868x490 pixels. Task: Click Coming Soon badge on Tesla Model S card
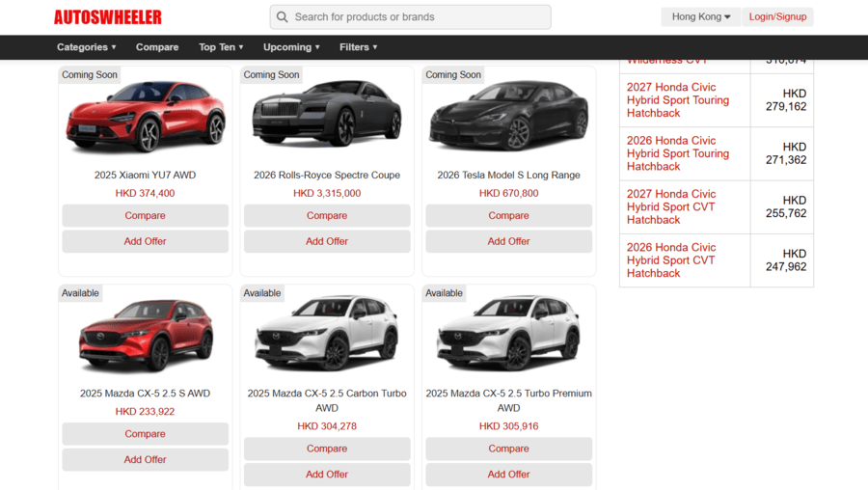453,74
